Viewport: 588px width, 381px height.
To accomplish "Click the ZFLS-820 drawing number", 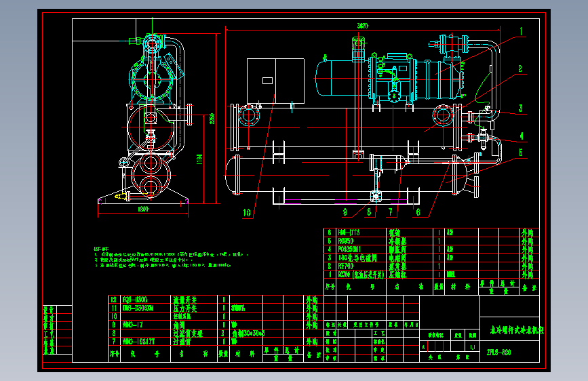I will coord(498,352).
